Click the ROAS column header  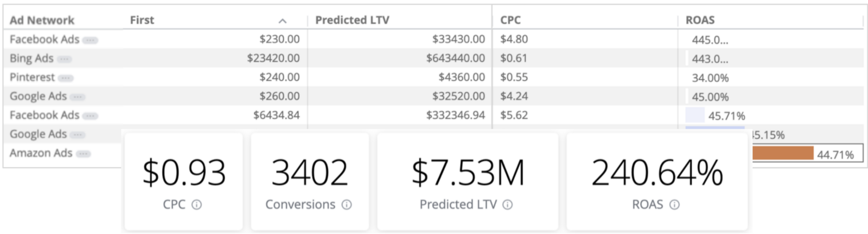coord(700,20)
